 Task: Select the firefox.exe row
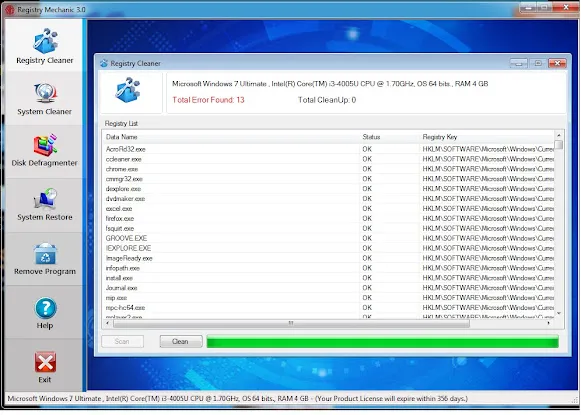pos(328,219)
